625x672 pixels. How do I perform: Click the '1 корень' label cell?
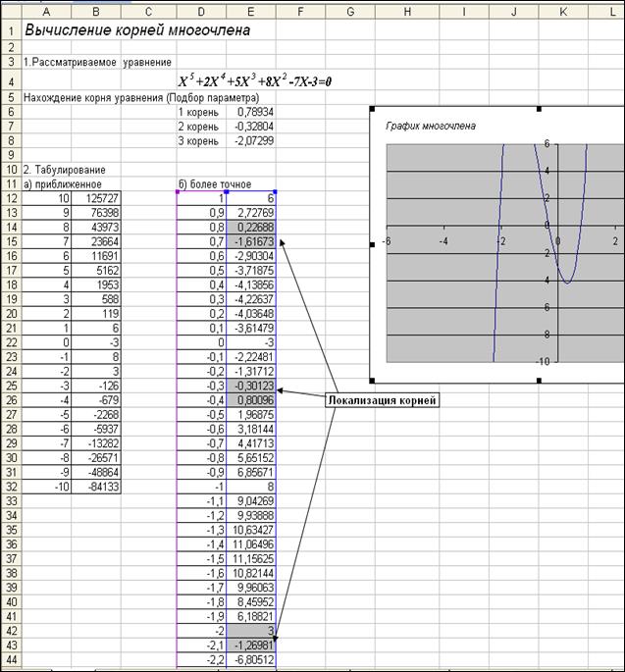click(x=201, y=112)
